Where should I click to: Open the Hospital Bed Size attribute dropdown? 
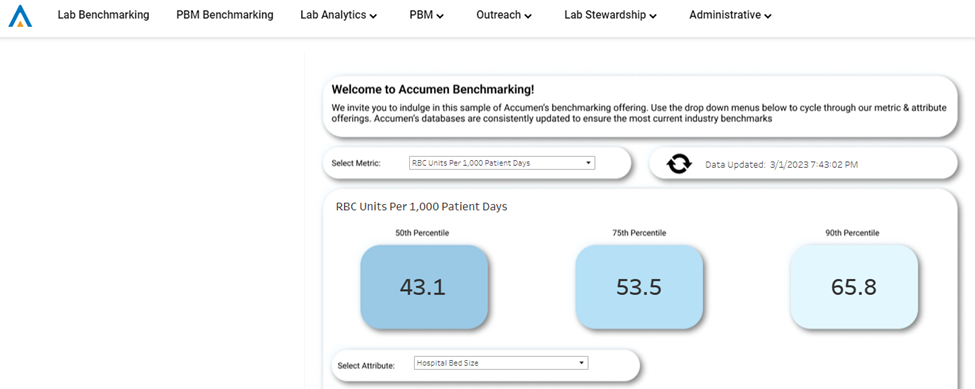pyautogui.click(x=501, y=363)
